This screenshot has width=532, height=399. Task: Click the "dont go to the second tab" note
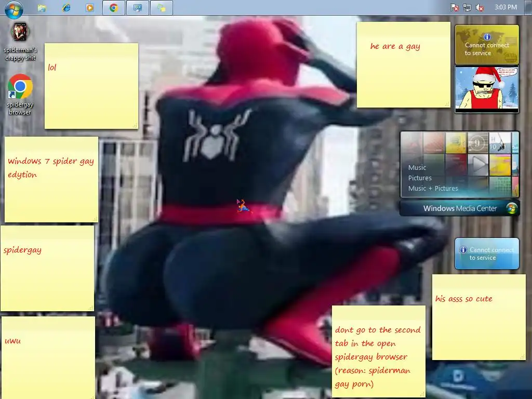click(379, 352)
